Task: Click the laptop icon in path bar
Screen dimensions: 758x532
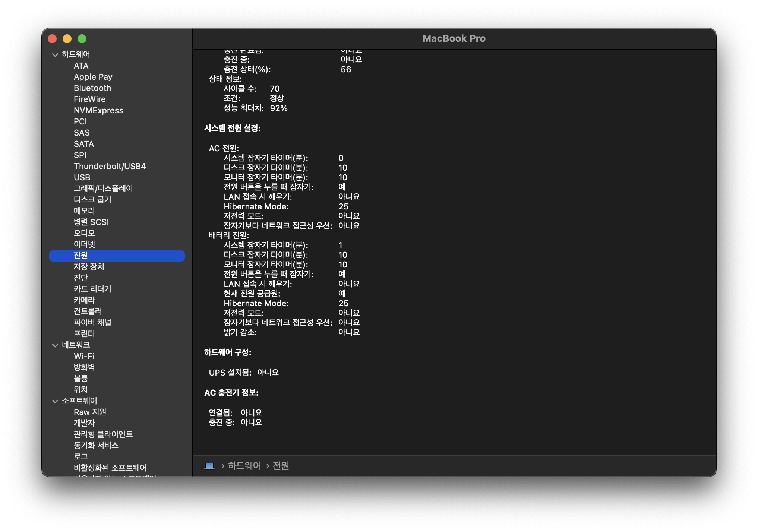Action: pyautogui.click(x=209, y=466)
